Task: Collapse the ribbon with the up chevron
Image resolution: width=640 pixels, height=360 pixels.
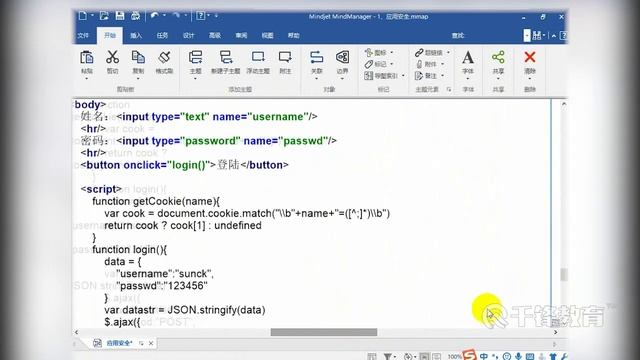Action: pos(553,36)
